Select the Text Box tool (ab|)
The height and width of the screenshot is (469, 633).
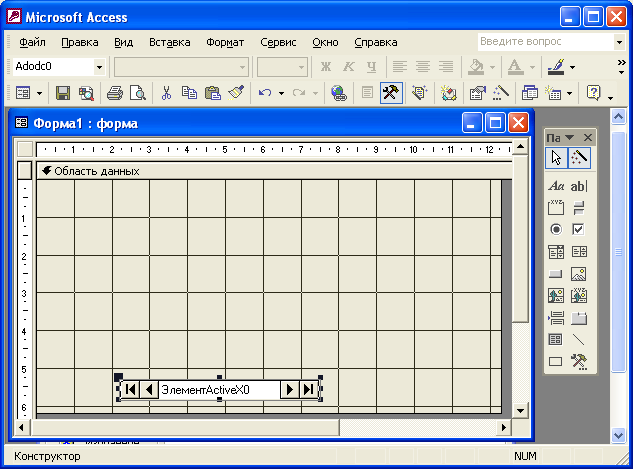(x=579, y=186)
